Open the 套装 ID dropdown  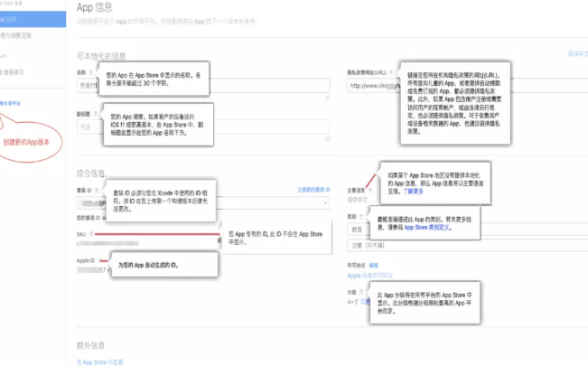(203, 203)
